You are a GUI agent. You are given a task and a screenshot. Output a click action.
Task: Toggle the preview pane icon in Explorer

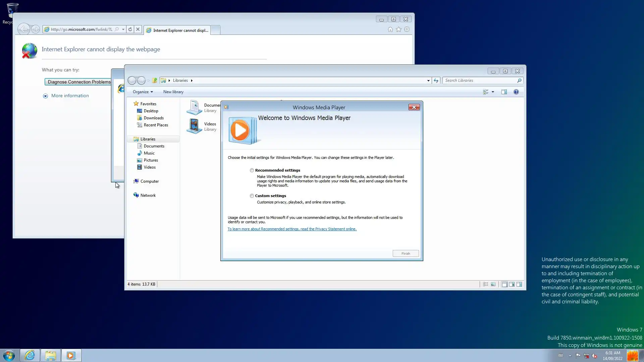504,92
